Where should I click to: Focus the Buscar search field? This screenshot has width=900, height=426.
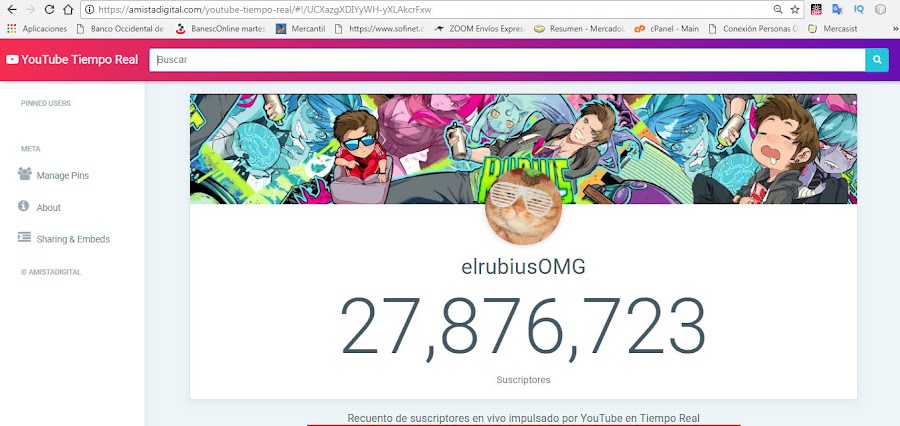(x=507, y=60)
